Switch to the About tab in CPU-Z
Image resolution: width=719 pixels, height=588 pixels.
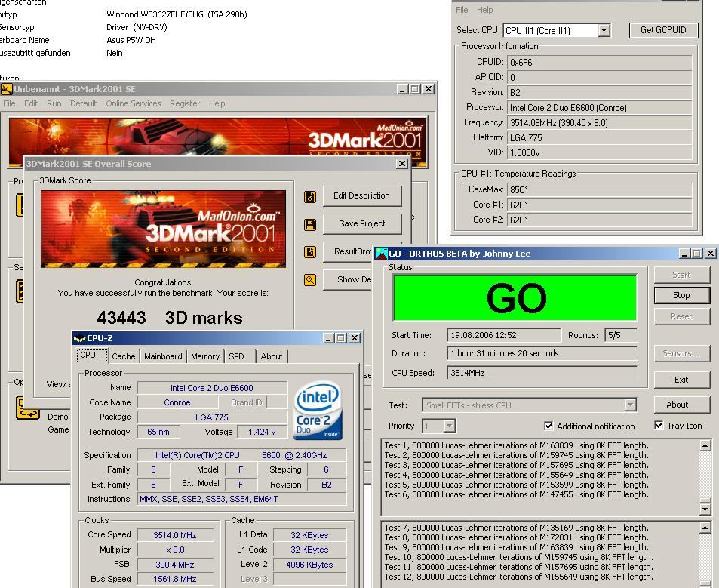(x=272, y=356)
